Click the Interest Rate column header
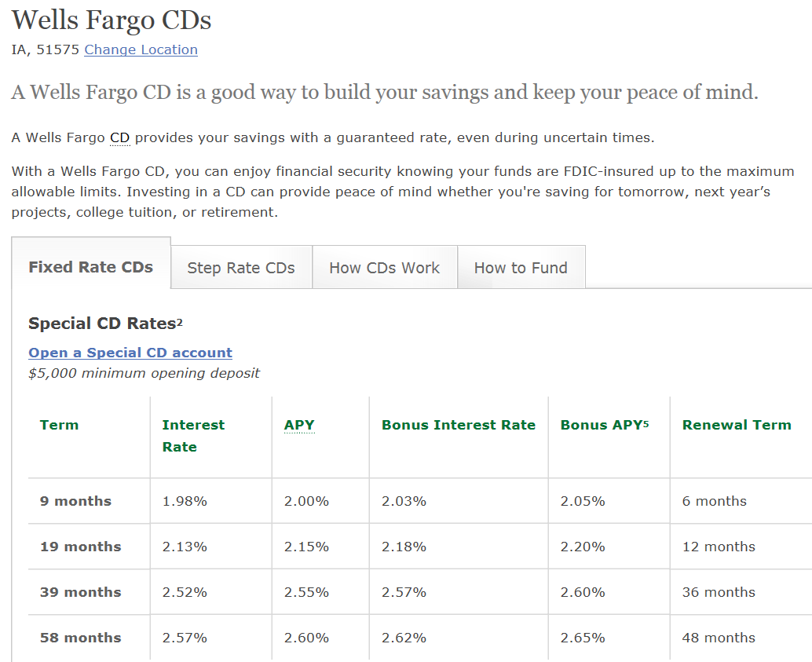 tap(194, 436)
